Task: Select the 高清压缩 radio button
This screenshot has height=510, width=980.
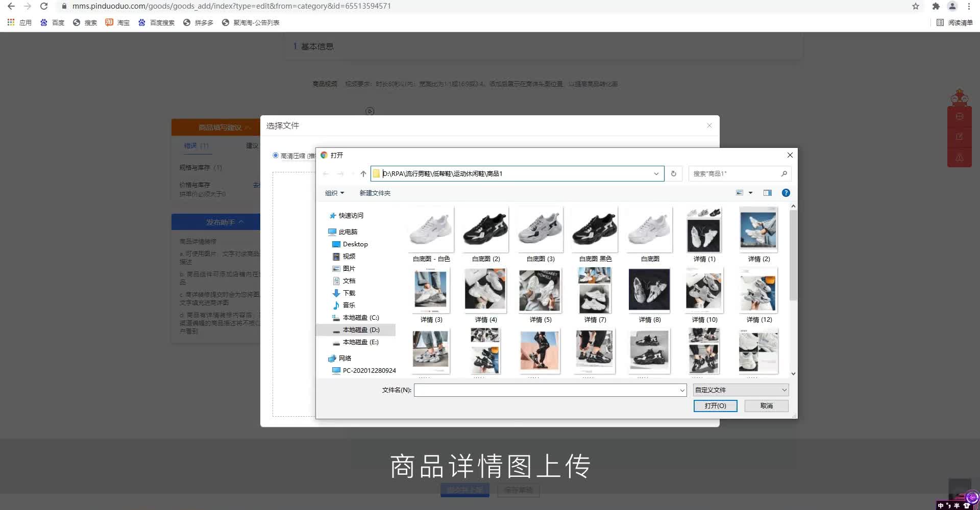Action: 276,156
